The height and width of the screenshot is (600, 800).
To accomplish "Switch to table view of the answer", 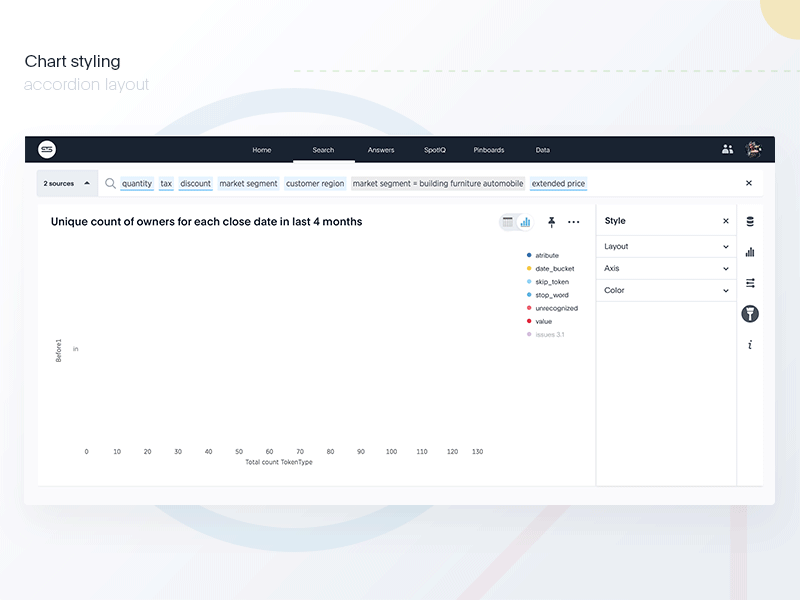I will point(507,222).
